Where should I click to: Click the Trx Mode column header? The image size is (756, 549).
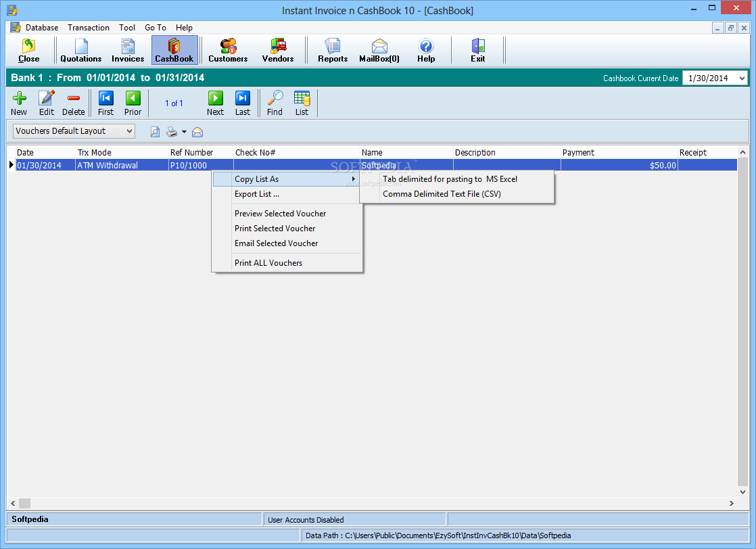coord(122,152)
